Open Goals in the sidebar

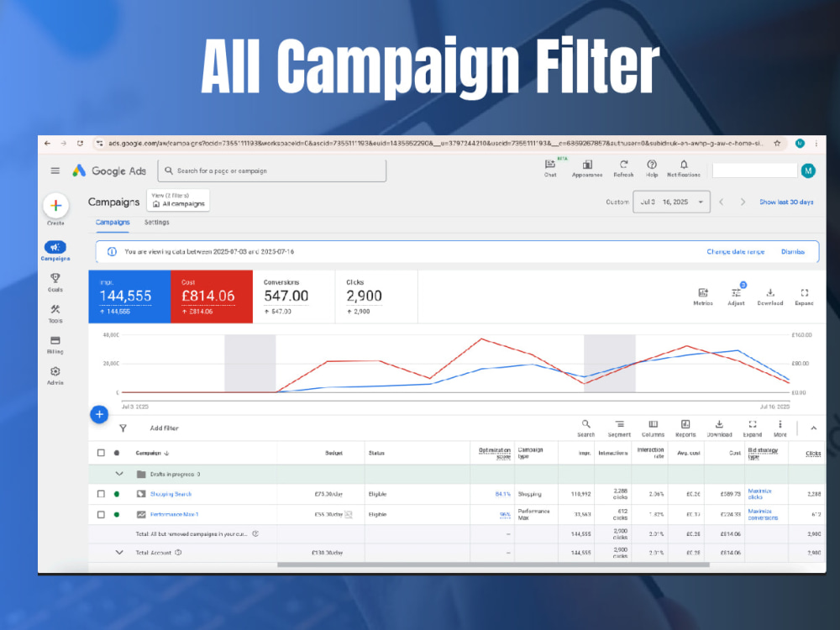(55, 282)
